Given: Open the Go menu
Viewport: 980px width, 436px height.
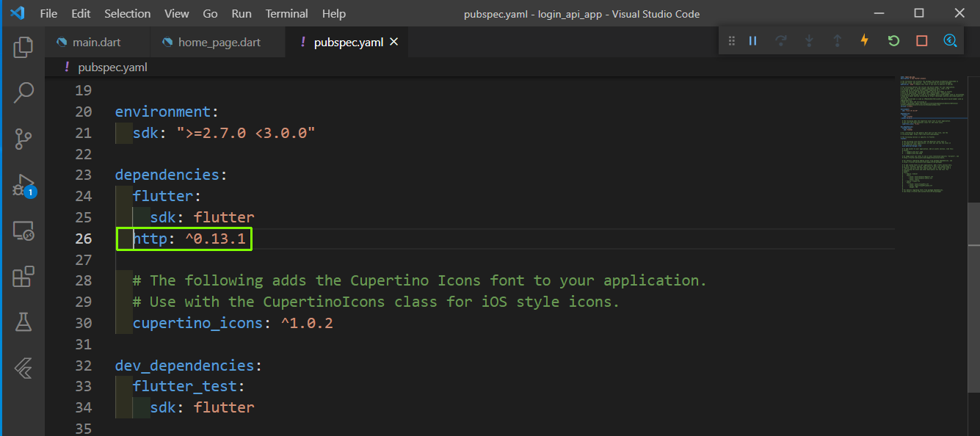Looking at the screenshot, I should point(210,14).
